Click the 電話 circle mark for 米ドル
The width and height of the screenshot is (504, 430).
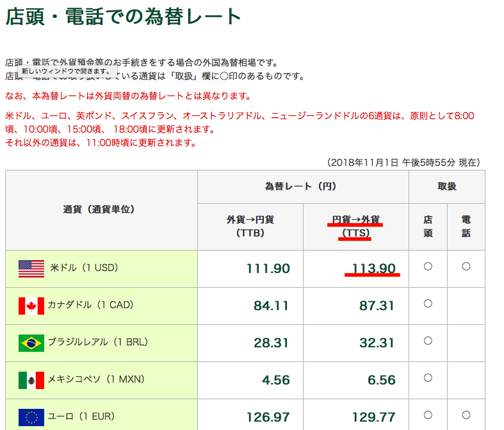(466, 267)
